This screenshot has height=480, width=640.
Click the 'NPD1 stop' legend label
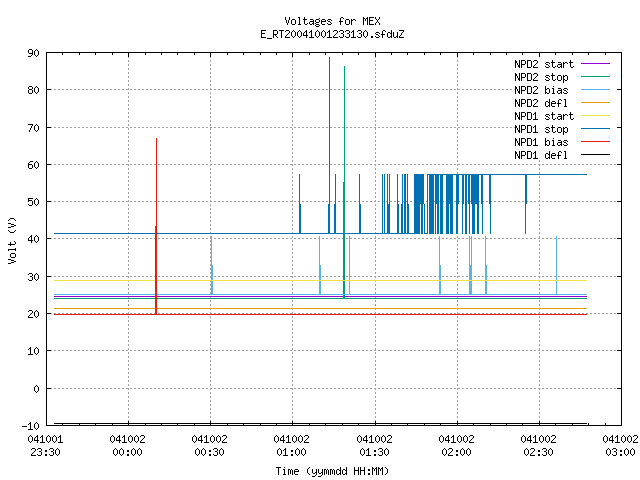[x=541, y=129]
